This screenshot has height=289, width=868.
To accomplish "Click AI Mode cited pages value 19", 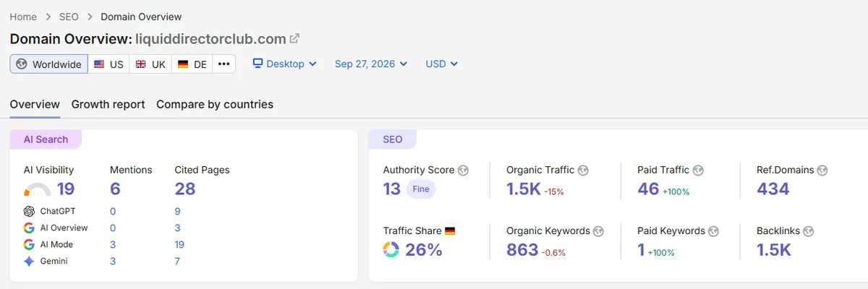I will click(180, 245).
